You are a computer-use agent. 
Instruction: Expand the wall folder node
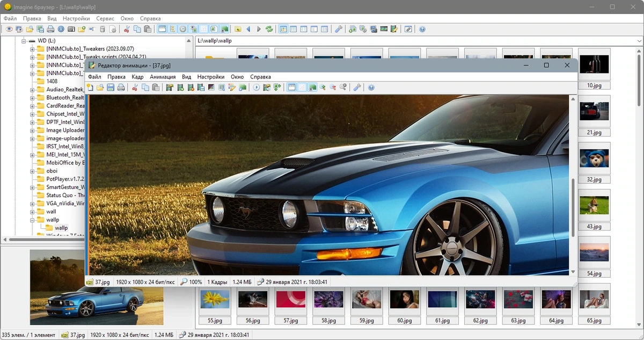click(x=32, y=212)
